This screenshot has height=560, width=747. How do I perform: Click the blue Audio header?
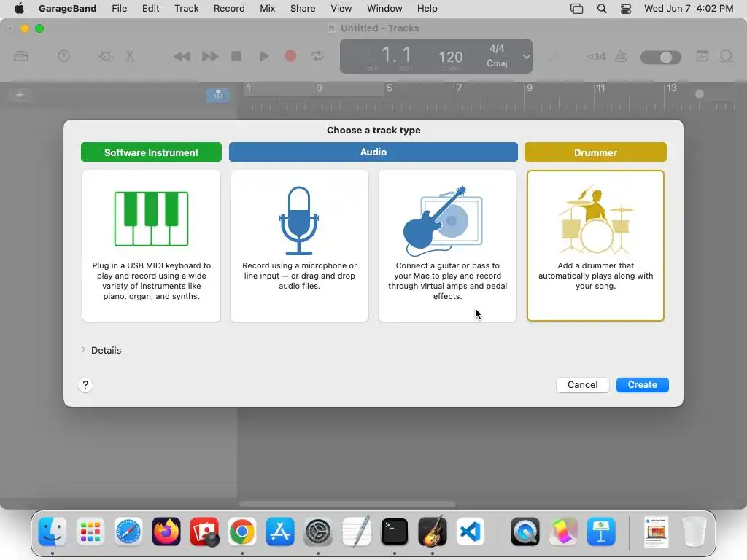pyautogui.click(x=373, y=152)
